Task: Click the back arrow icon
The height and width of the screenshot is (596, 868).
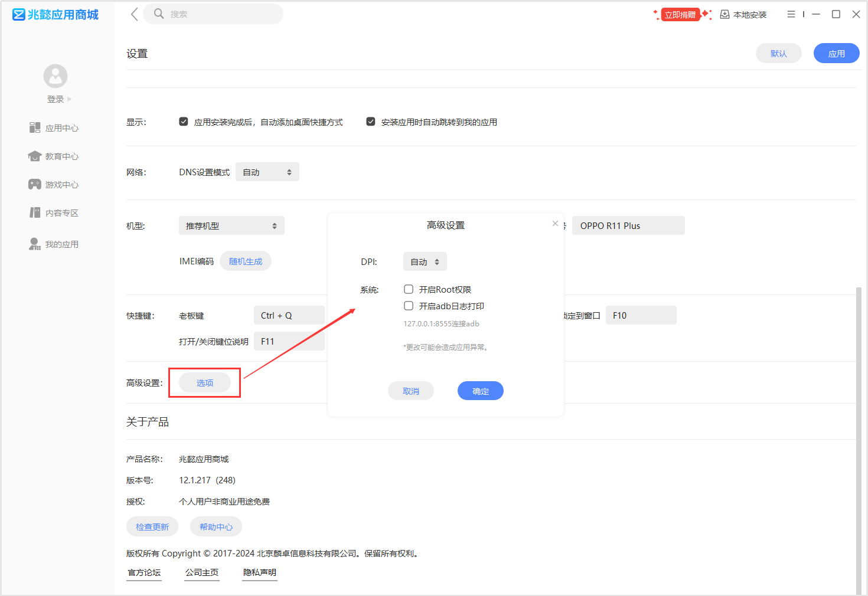Action: click(134, 14)
